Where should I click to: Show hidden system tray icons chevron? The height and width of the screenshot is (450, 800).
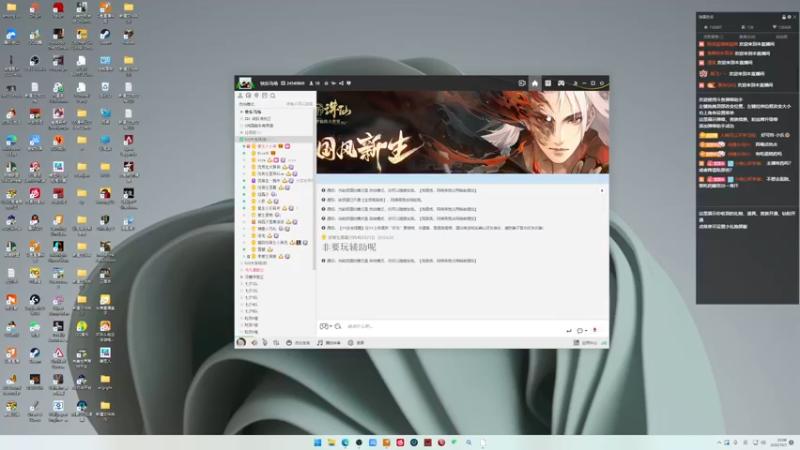point(719,442)
